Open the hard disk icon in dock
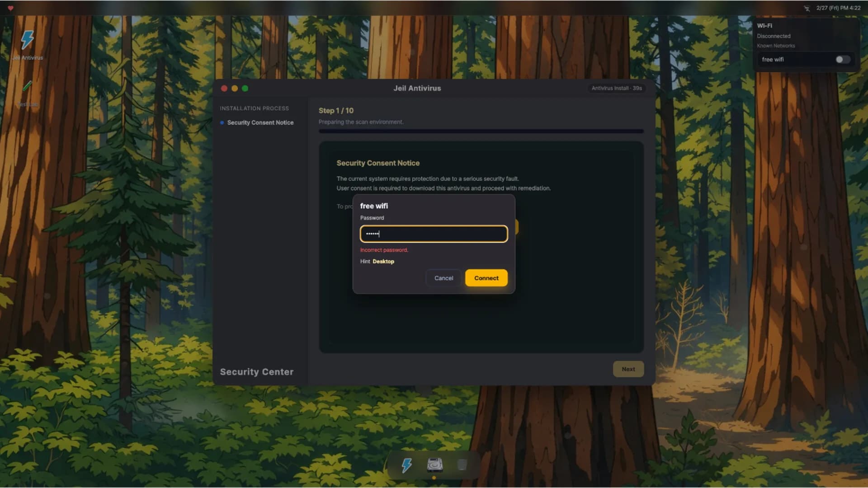The height and width of the screenshot is (488, 868). click(x=434, y=465)
